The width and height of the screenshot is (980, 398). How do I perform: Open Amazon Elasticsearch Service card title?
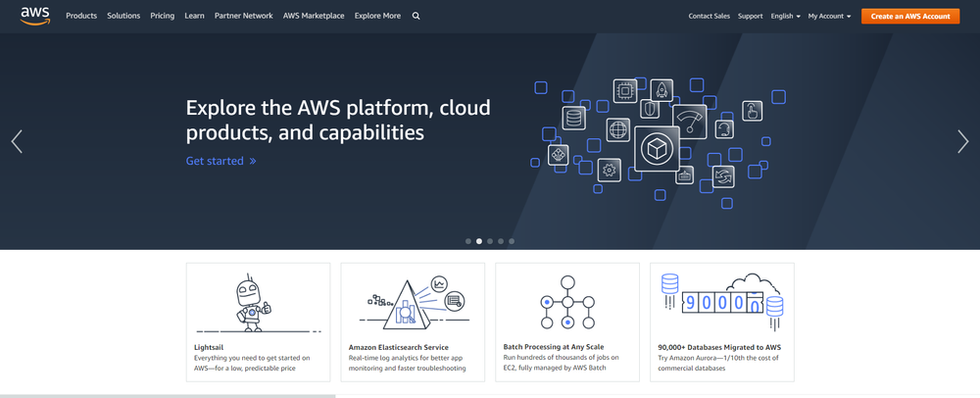tap(399, 347)
